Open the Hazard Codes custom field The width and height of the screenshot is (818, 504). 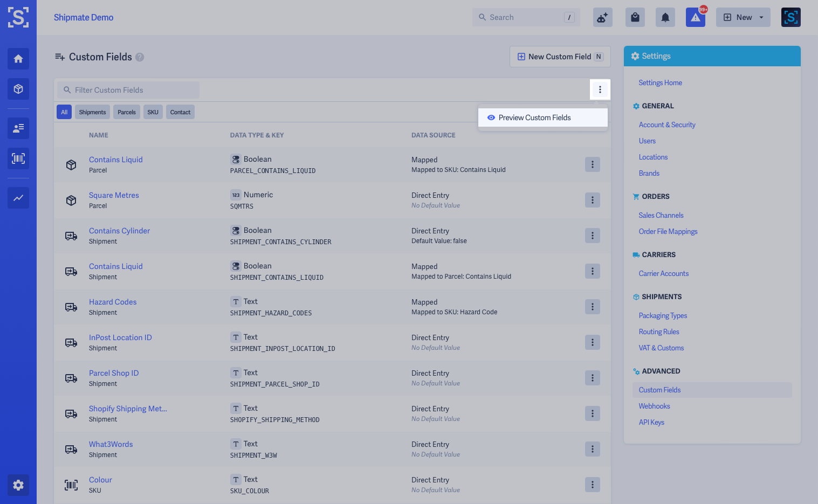[x=113, y=302]
